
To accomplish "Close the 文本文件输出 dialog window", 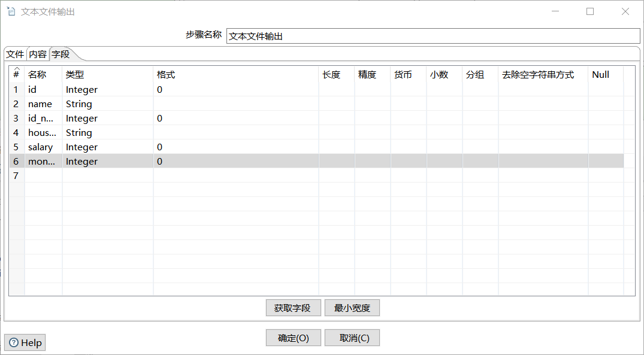I will [x=625, y=11].
